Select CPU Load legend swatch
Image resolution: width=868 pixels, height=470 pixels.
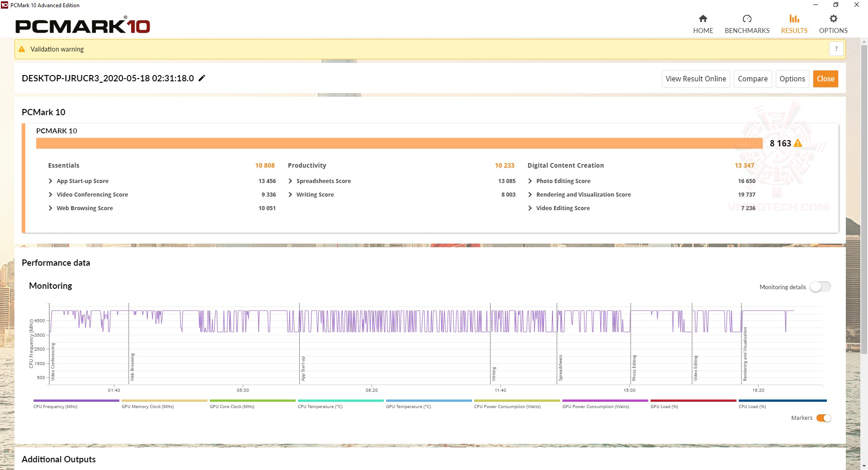tap(783, 400)
